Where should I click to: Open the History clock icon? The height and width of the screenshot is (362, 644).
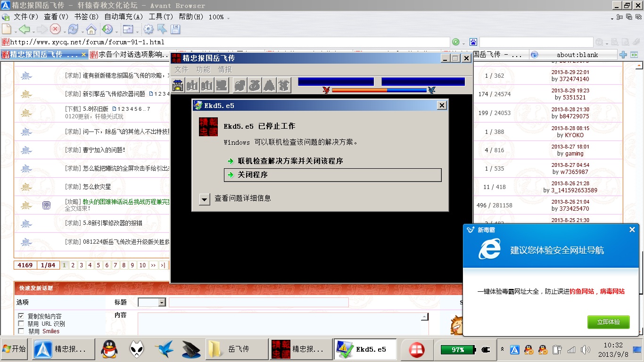point(107,29)
